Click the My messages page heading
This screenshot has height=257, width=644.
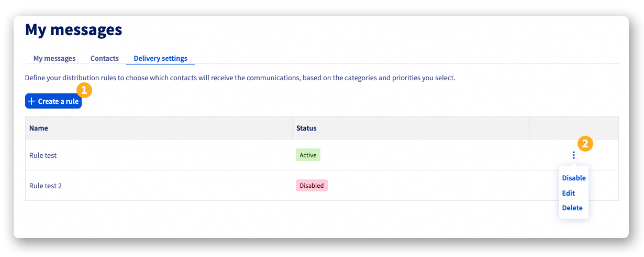pos(74,30)
